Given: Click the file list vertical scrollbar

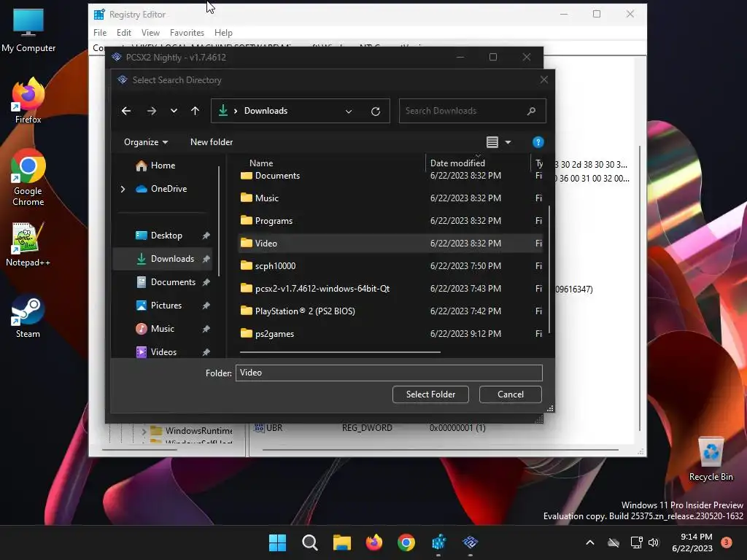Looking at the screenshot, I should [549, 270].
